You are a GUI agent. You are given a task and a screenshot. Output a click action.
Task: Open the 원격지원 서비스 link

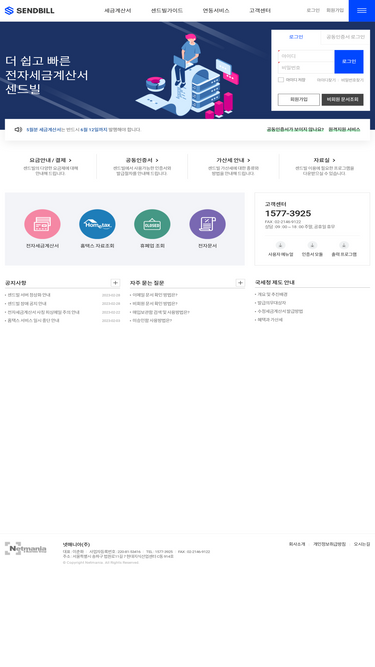click(x=344, y=129)
